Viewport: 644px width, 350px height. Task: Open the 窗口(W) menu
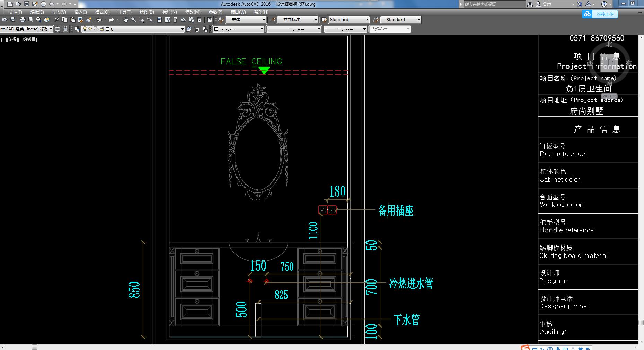pos(238,12)
